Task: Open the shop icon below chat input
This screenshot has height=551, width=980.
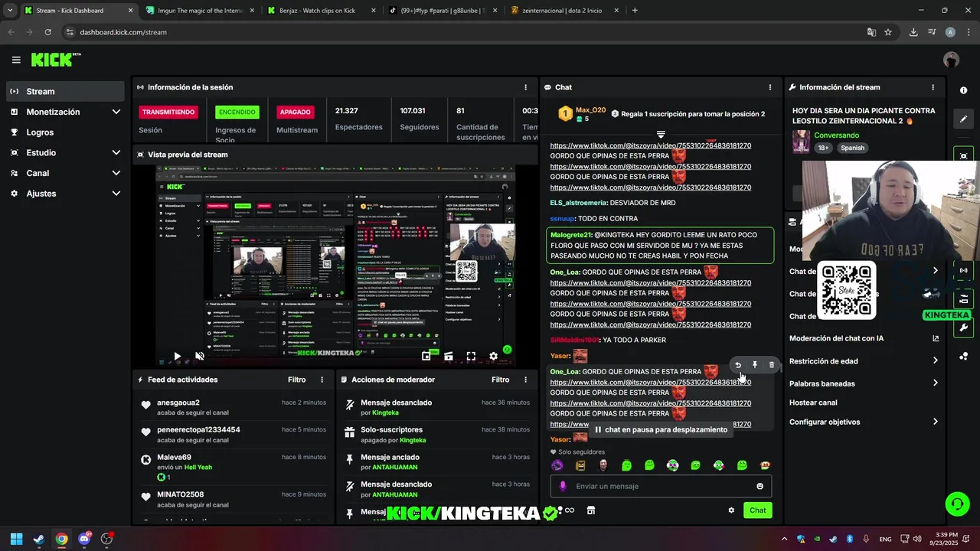Action: (x=591, y=510)
